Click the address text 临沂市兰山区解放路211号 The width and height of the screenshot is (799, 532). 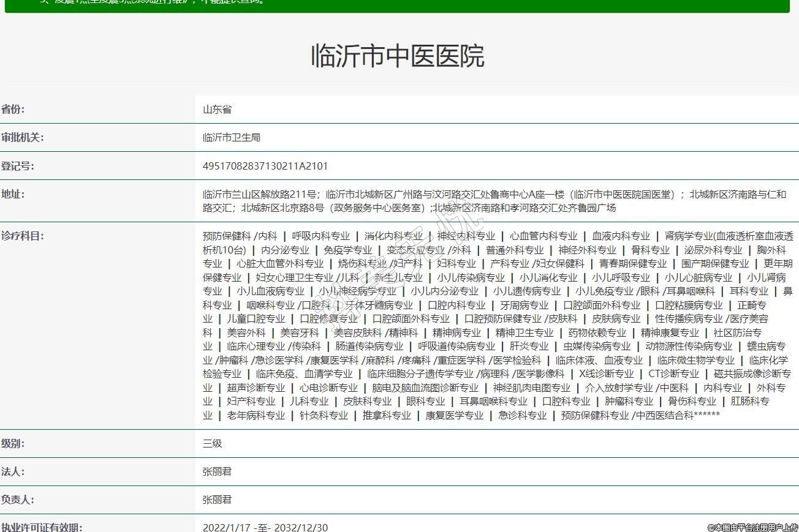click(x=260, y=194)
